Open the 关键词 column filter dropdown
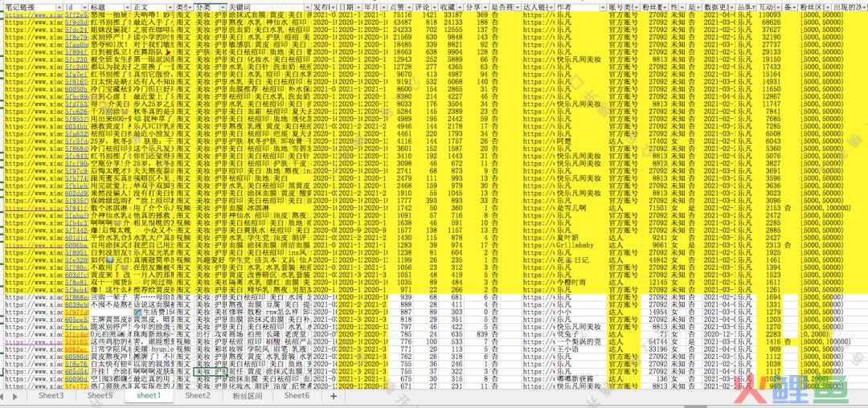Image resolution: width=868 pixels, height=408 pixels. click(307, 8)
